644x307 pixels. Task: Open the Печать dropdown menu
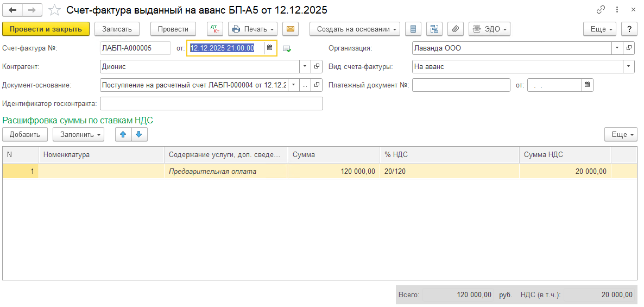click(252, 29)
